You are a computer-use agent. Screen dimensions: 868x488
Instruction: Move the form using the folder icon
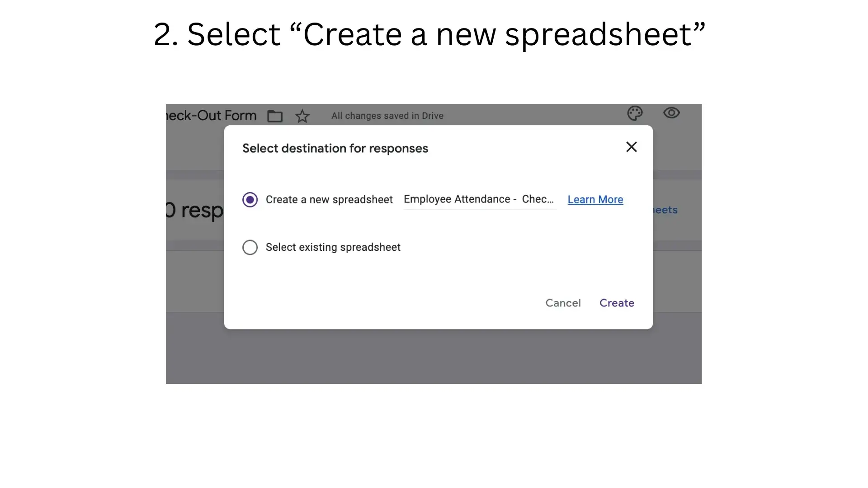tap(275, 116)
